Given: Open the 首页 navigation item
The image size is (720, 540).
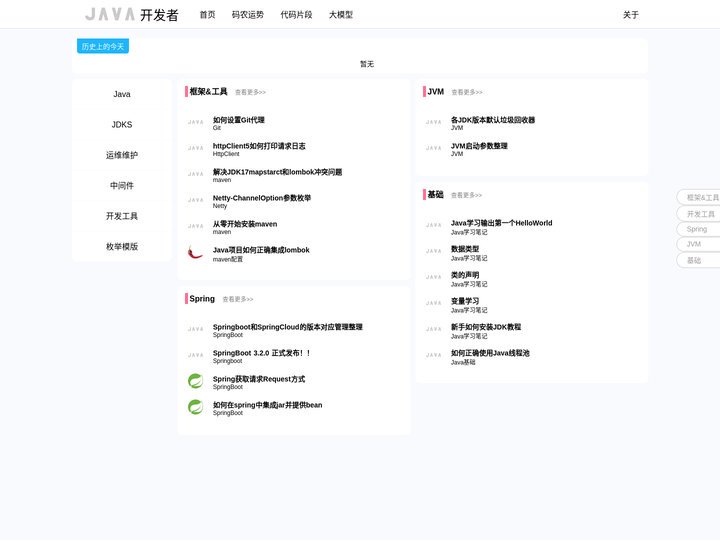Looking at the screenshot, I should point(207,15).
